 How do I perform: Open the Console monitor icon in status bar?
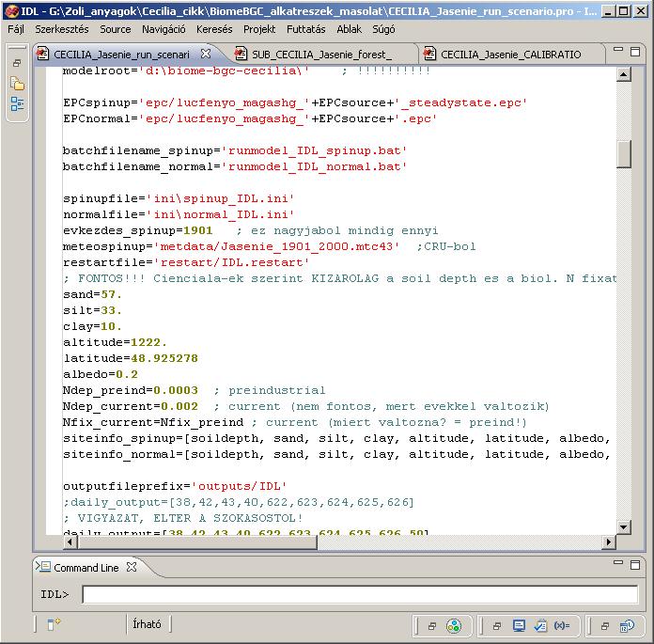coord(519,625)
